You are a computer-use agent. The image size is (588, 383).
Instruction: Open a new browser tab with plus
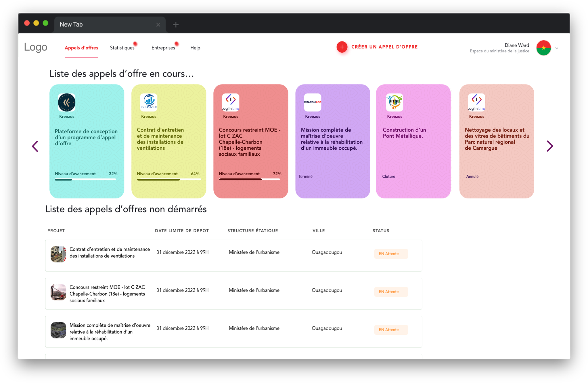176,25
